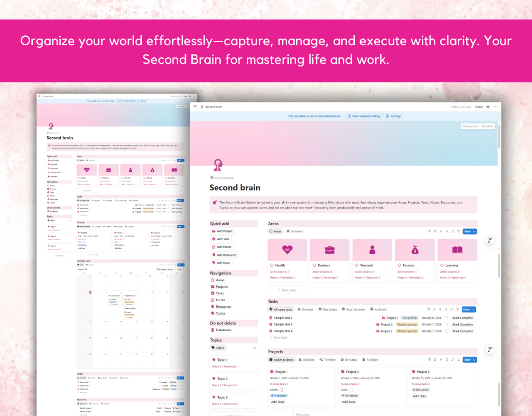Click the money bag icon on Finance card

(x=415, y=250)
